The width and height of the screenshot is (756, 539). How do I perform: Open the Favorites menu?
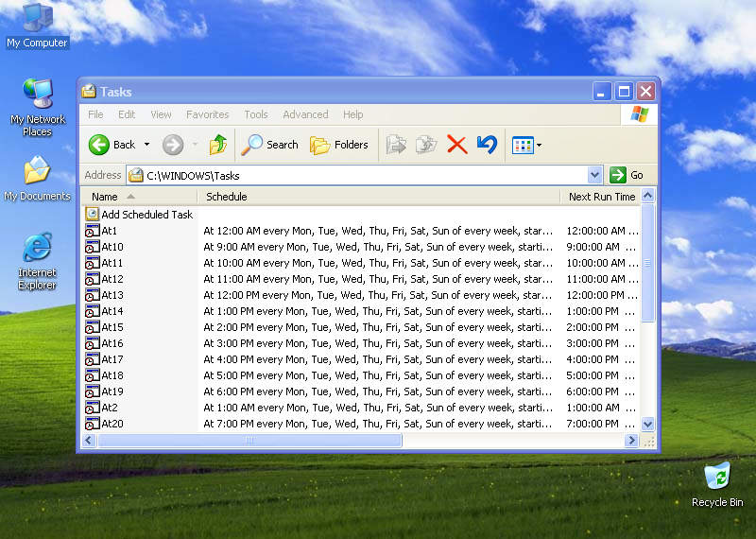tap(208, 114)
